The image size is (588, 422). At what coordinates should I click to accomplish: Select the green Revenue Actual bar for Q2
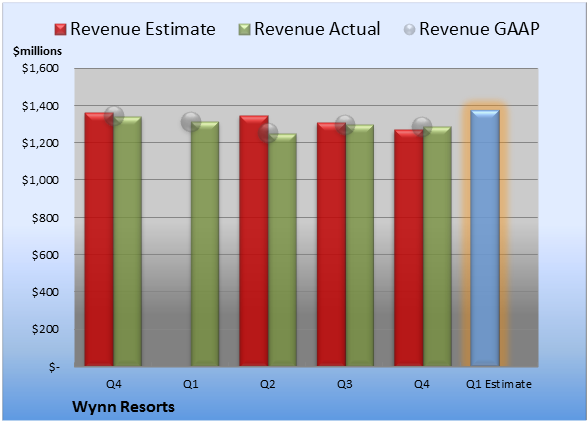tap(282, 249)
